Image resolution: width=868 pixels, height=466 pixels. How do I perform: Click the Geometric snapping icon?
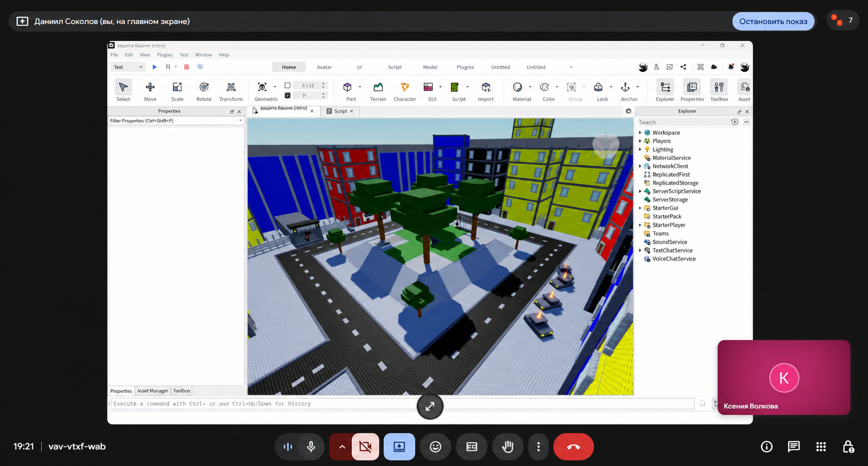click(262, 87)
